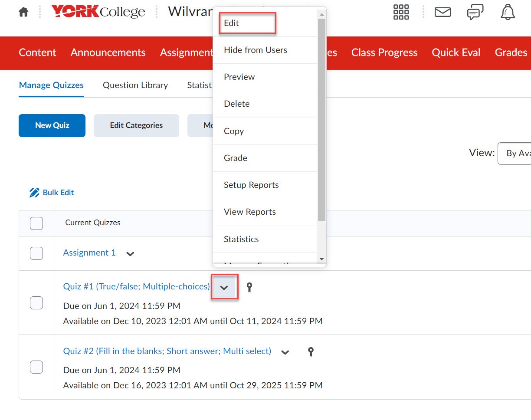The height and width of the screenshot is (420, 531).
Task: Open the subscription alerts chat icon
Action: pos(475,13)
